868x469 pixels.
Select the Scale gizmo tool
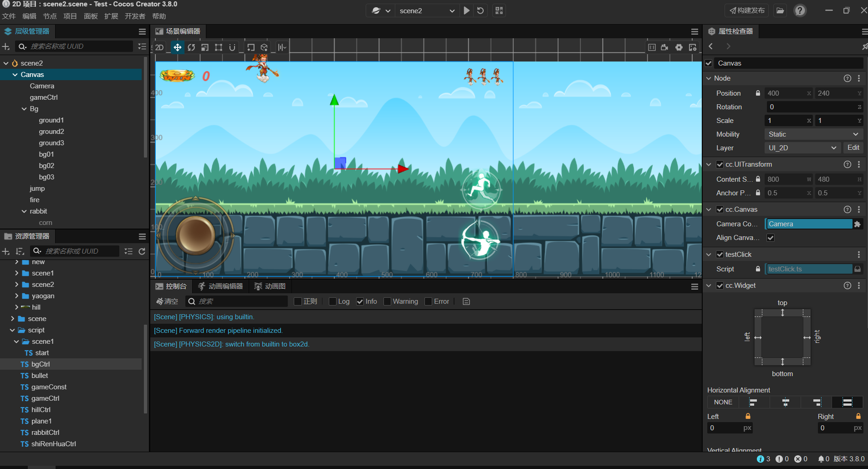click(205, 47)
